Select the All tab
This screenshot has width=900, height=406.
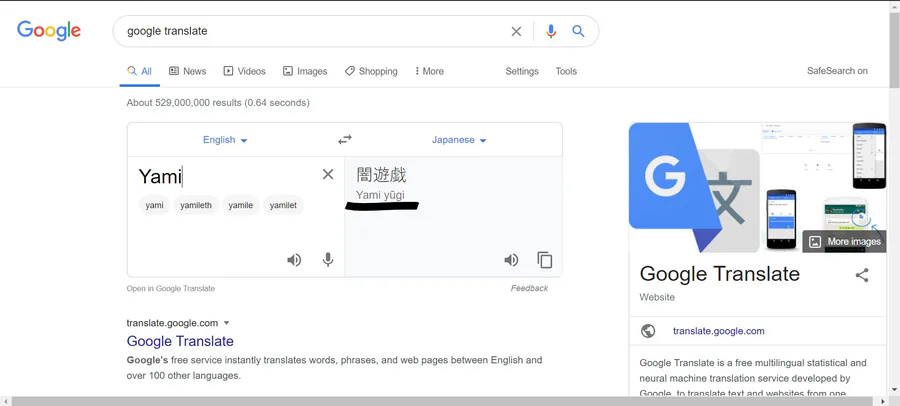point(139,71)
